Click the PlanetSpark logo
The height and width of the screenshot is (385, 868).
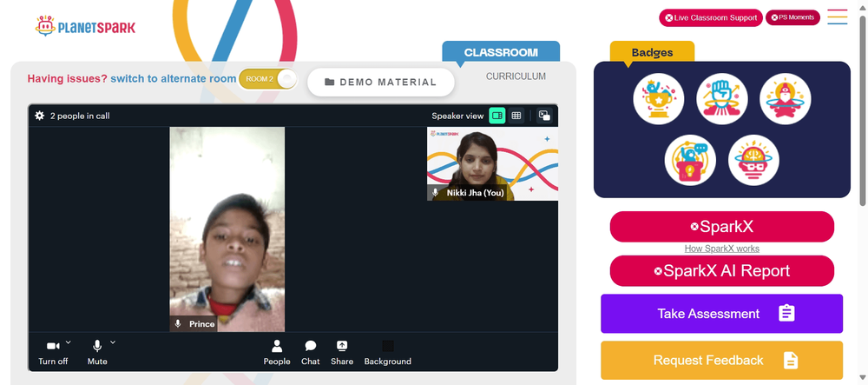point(85,27)
